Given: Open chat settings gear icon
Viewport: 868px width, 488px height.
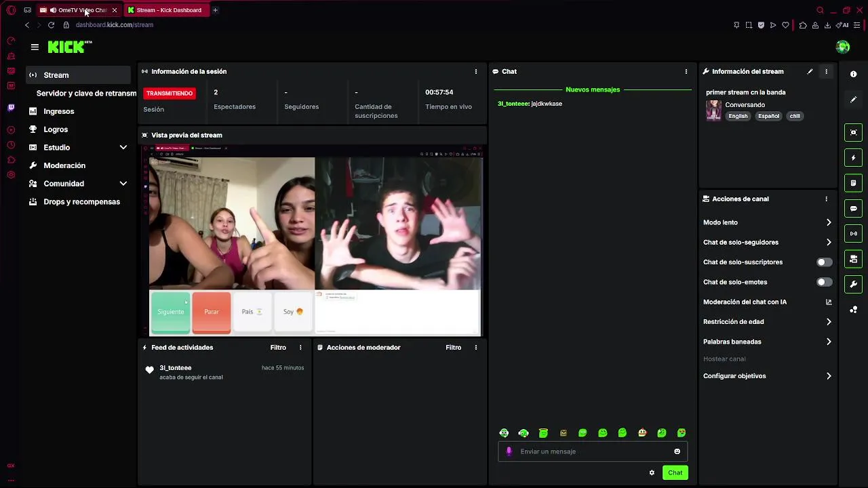Looking at the screenshot, I should tap(652, 472).
